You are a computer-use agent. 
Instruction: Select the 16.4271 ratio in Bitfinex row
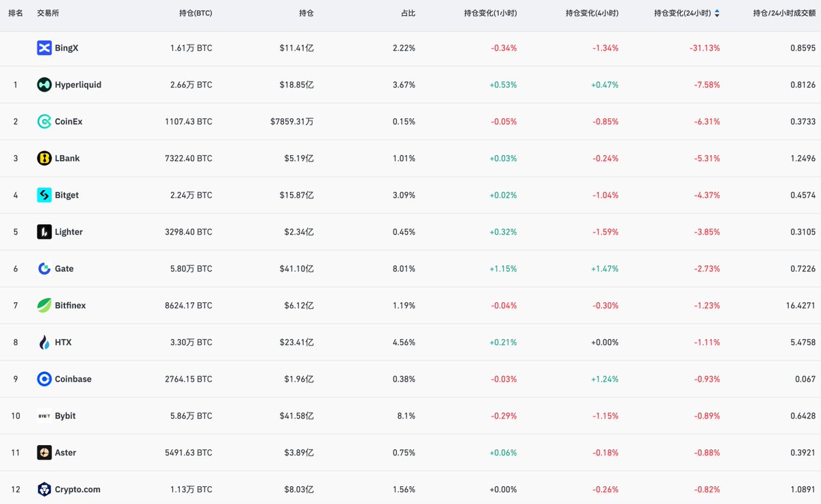coord(800,306)
